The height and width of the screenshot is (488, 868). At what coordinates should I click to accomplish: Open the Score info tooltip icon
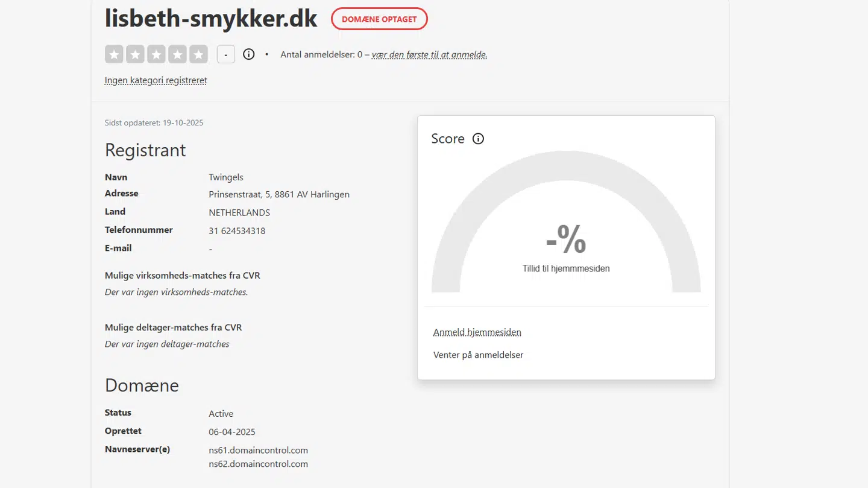[x=478, y=139]
